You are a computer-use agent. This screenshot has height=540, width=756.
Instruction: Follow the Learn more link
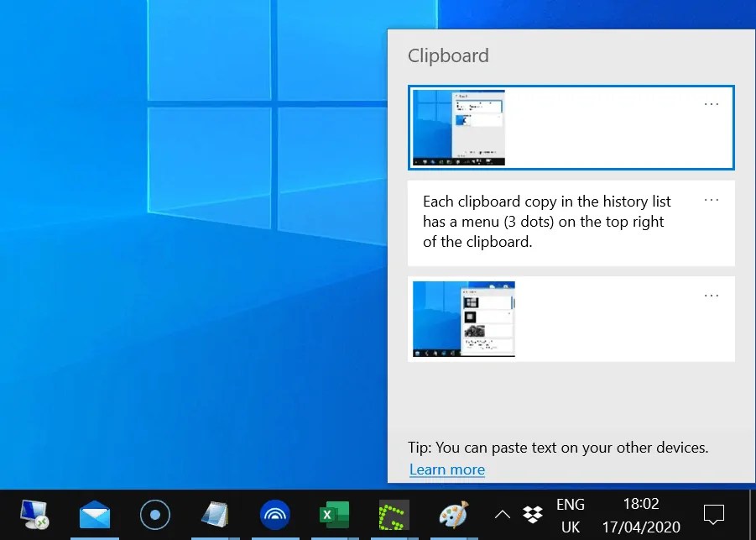(x=446, y=469)
